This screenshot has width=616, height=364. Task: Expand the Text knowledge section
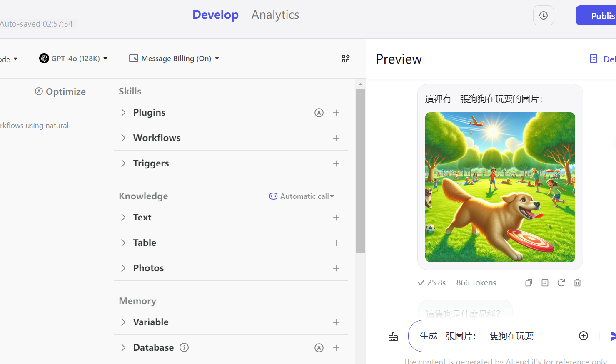[123, 217]
